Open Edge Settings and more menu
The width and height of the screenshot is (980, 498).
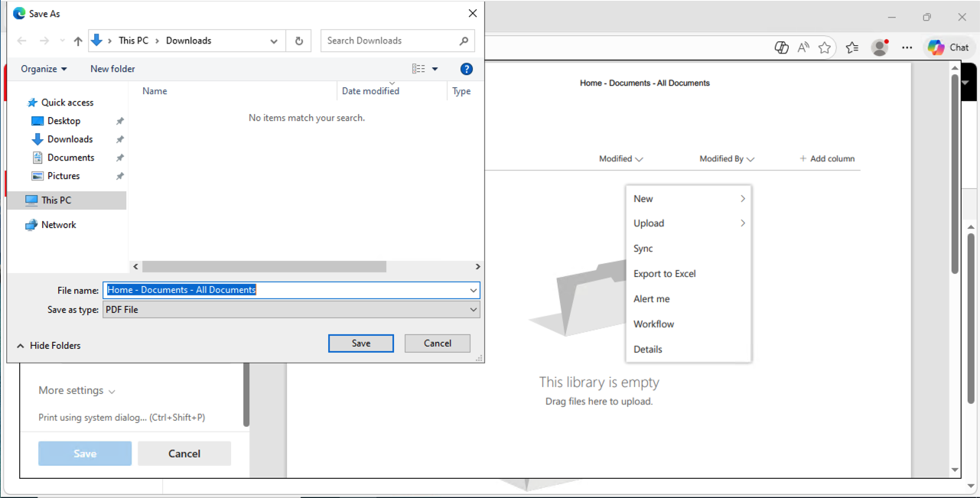[907, 47]
